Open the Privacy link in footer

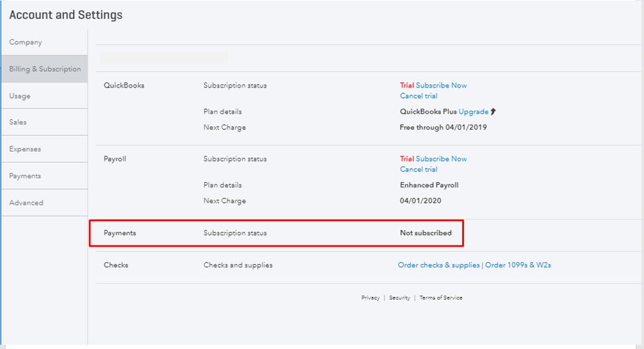coord(370,298)
